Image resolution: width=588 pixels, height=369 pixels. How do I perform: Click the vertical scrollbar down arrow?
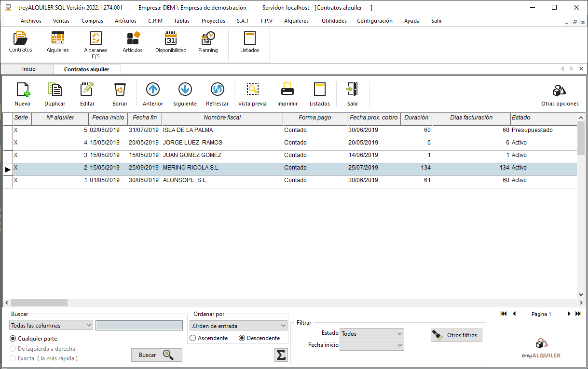[581, 295]
